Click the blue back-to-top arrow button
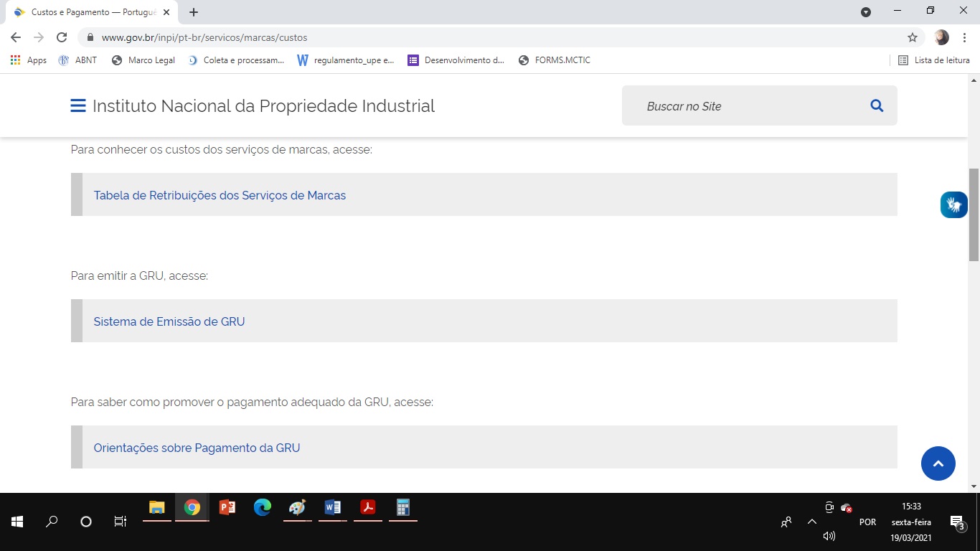The image size is (980, 551). [x=938, y=463]
